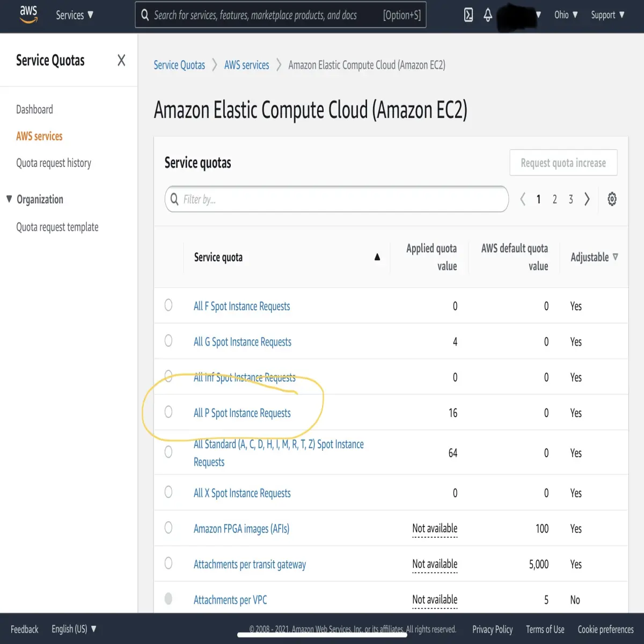The image size is (644, 644).
Task: Open All X Spot Instance Requests link
Action: click(x=242, y=493)
